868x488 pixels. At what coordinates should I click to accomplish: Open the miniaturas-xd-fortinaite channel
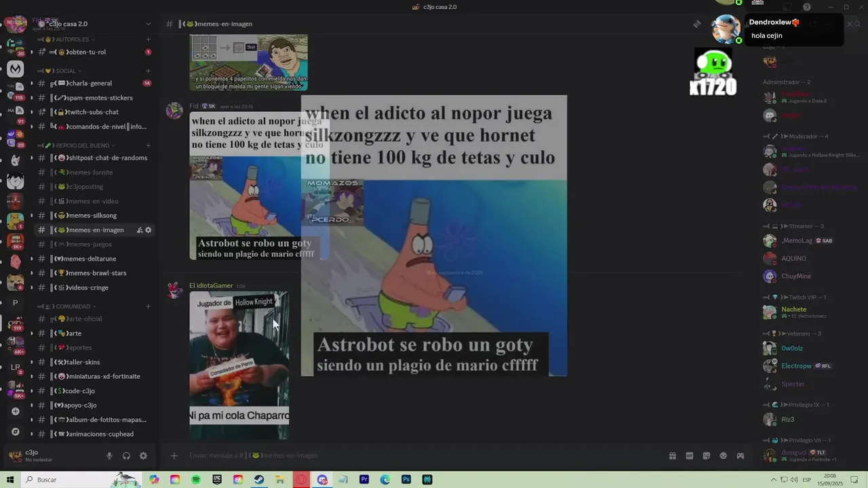94,376
